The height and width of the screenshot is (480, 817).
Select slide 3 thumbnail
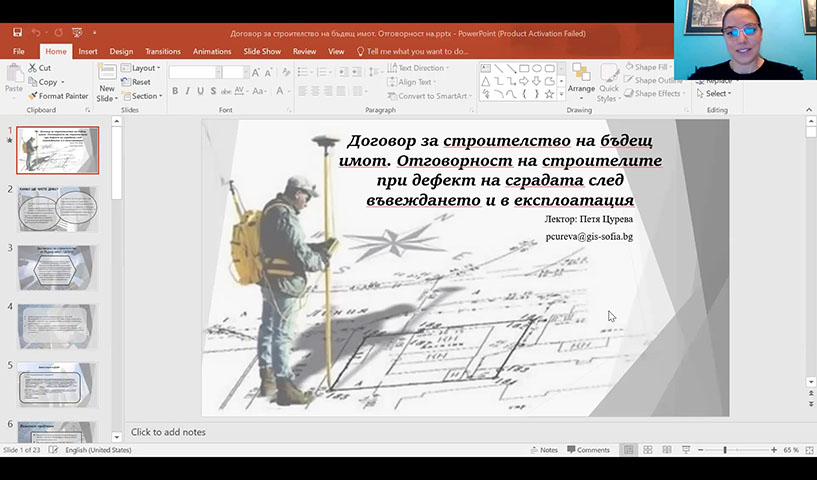pyautogui.click(x=58, y=268)
